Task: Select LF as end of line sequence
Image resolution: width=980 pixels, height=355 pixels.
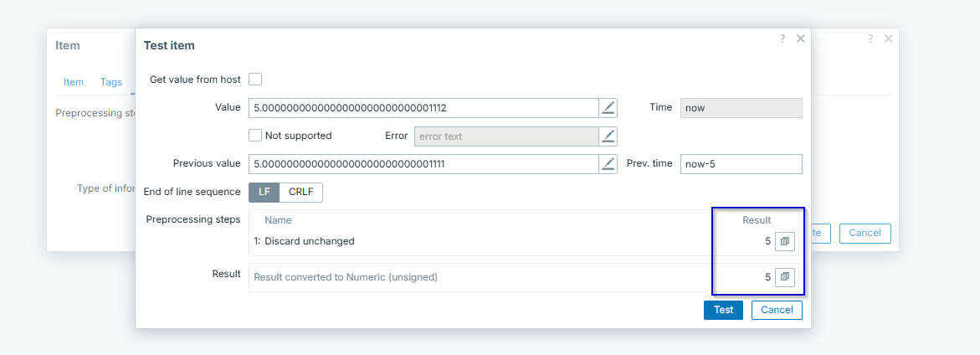Action: tap(264, 192)
